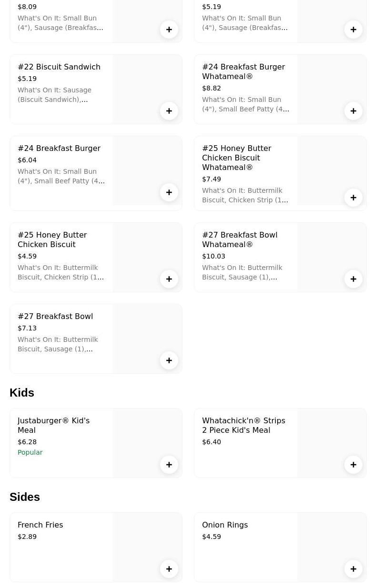Select the Kids section heading
Viewport: 383px width, 588px height.
click(22, 393)
